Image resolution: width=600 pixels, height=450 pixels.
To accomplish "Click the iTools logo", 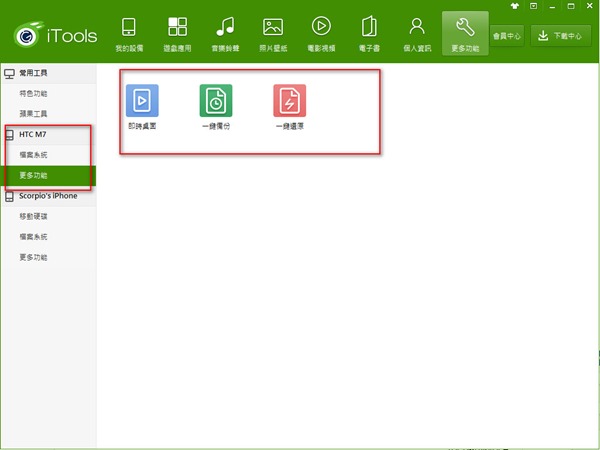I will [x=55, y=35].
